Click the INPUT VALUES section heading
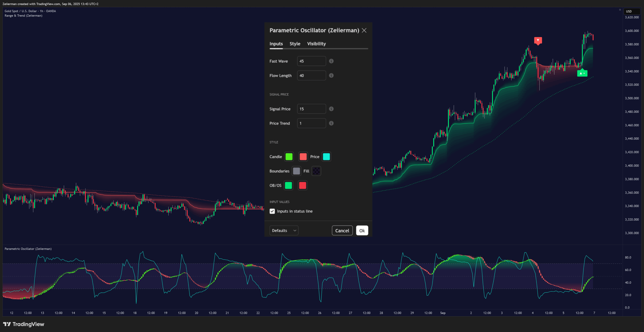The image size is (644, 332). pyautogui.click(x=279, y=202)
